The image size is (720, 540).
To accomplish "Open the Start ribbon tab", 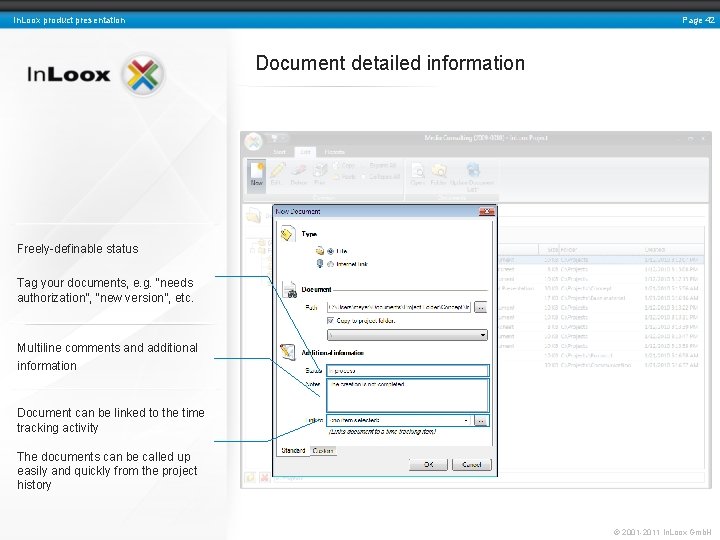I will click(x=279, y=152).
